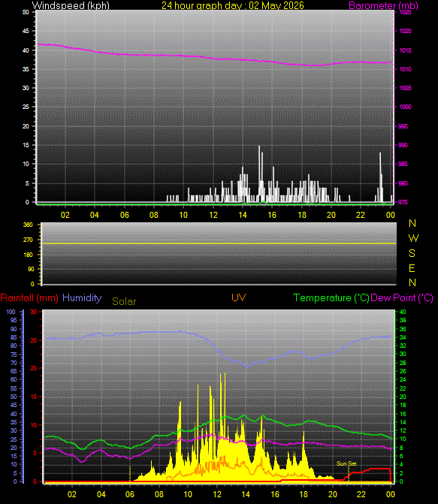438x504 pixels.
Task: Click the 'Solar' legend label
Action: coord(124,301)
